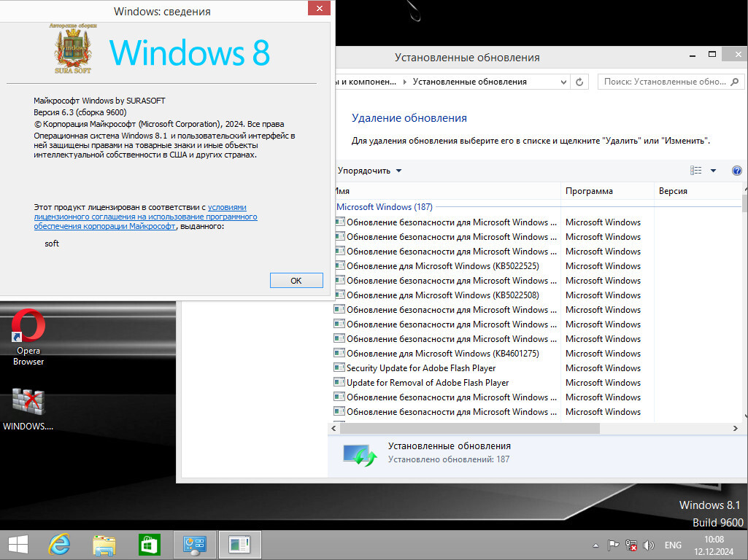
Task: Switch to the Control Panel taskbar window
Action: coord(195,545)
